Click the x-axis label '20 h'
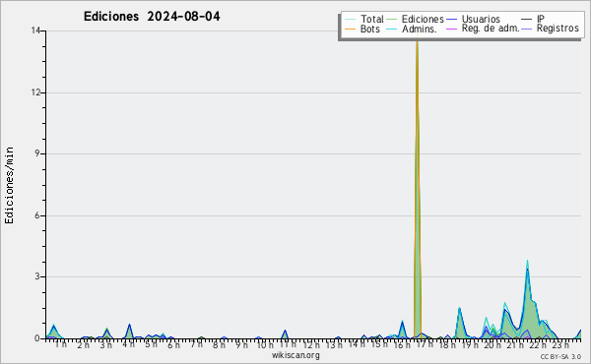Screen dimensions: 591x364 tap(492, 344)
